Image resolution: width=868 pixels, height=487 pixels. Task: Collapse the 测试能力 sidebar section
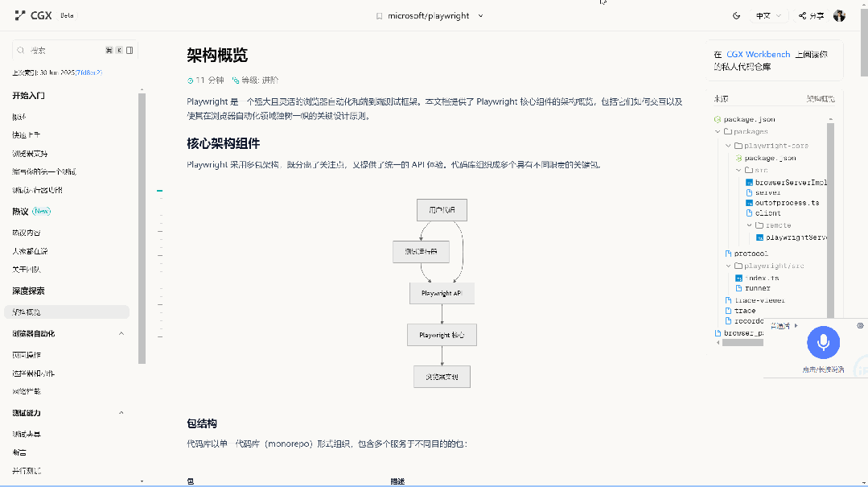pyautogui.click(x=121, y=413)
